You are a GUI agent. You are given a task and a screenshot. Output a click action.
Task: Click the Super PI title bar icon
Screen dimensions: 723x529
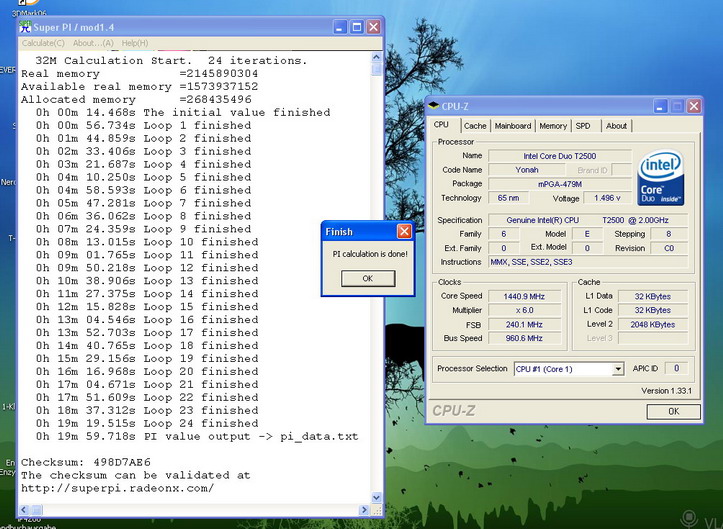pyautogui.click(x=25, y=27)
